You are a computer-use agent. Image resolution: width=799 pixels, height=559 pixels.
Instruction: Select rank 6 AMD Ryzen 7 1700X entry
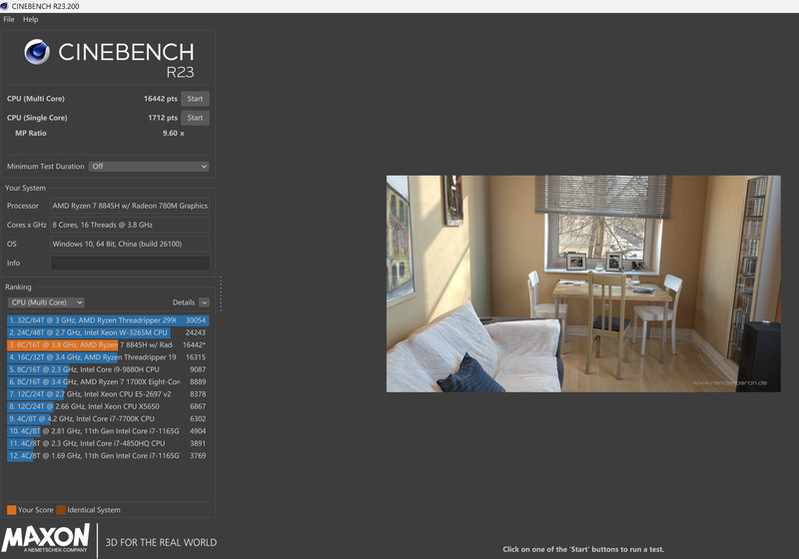point(108,382)
